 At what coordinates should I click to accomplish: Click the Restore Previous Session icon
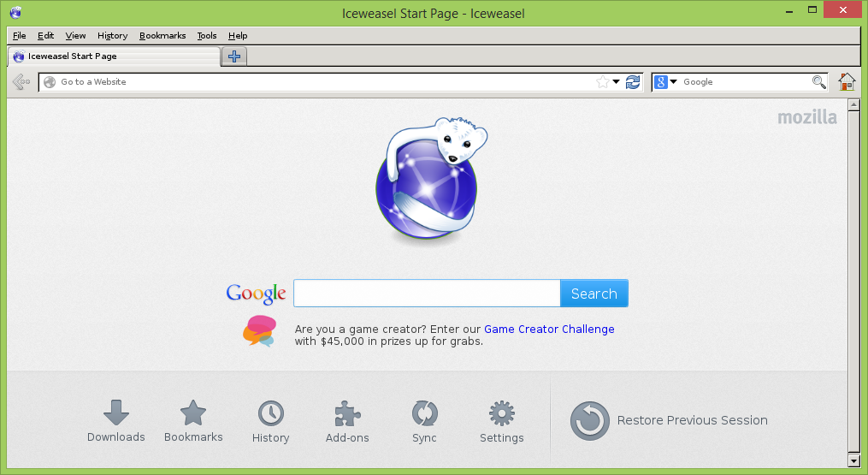click(589, 421)
